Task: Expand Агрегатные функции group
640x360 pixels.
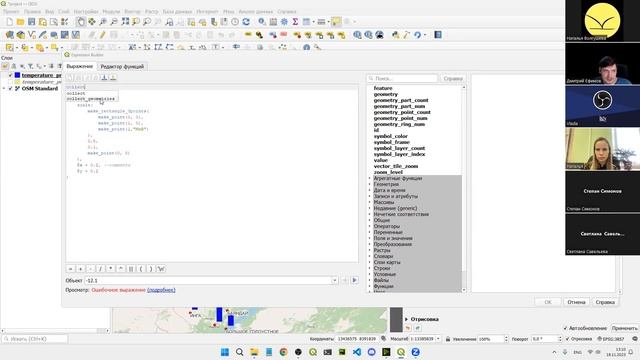Action: tap(370, 178)
